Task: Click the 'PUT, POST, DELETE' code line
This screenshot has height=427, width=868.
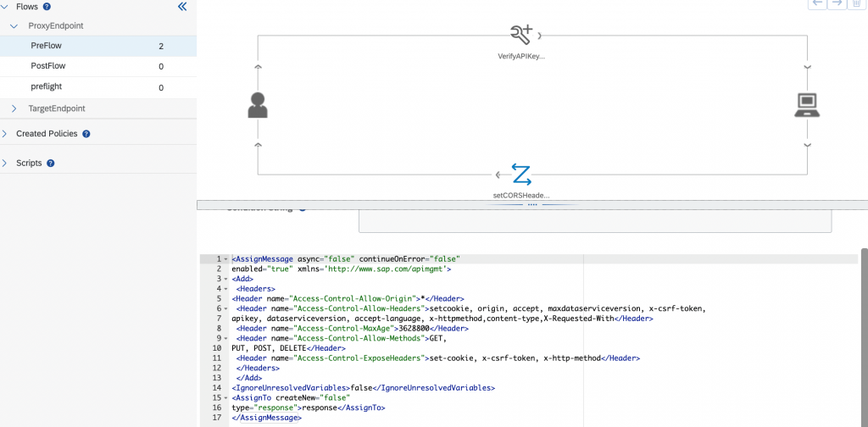Action: [x=288, y=348]
